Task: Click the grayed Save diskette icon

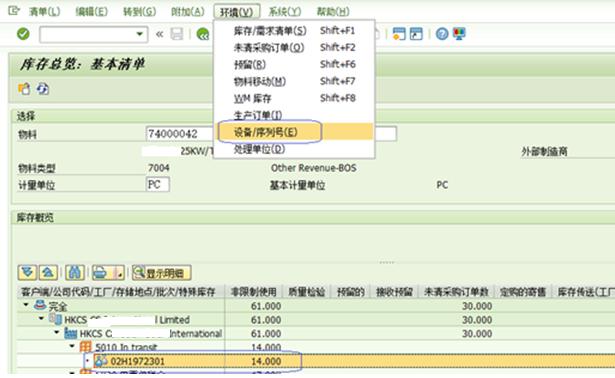Action: click(x=177, y=34)
